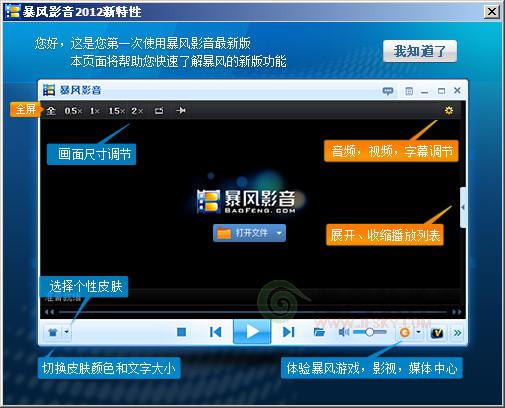Toggle the pin always-on-top icon
This screenshot has width=505, height=408.
pyautogui.click(x=181, y=110)
